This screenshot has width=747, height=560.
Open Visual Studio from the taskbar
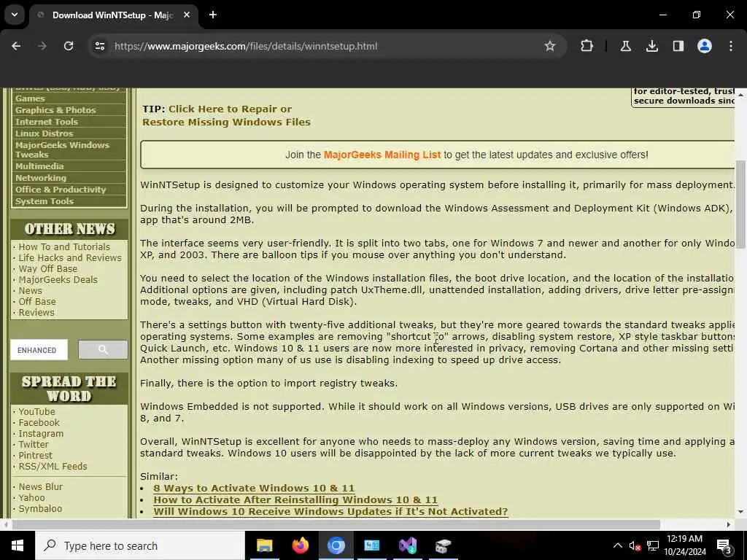[x=408, y=545]
